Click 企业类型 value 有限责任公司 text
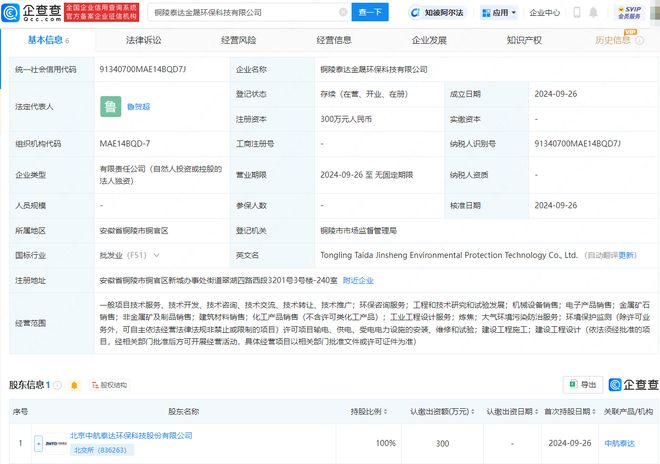Screen dimensions: 660x464 coord(161,175)
